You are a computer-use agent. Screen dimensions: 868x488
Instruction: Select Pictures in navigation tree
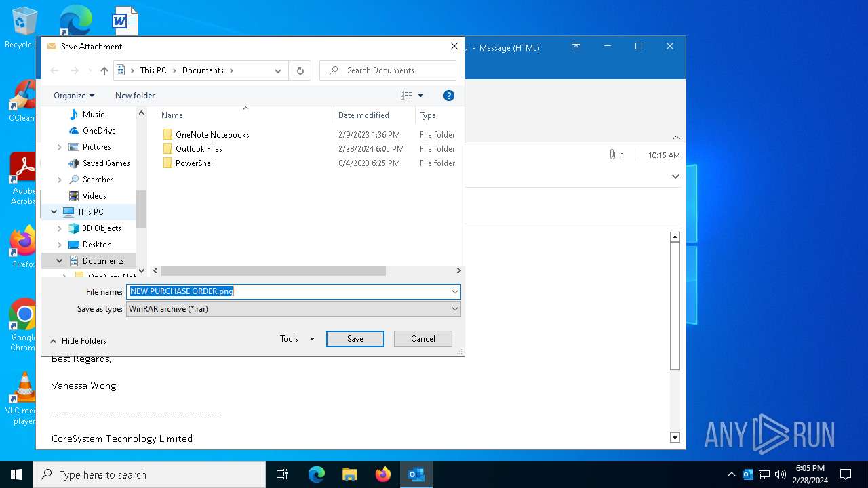click(x=97, y=147)
